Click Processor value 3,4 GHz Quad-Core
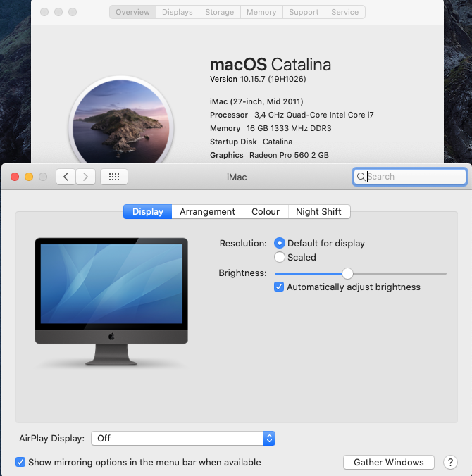This screenshot has height=476, width=472. [314, 115]
